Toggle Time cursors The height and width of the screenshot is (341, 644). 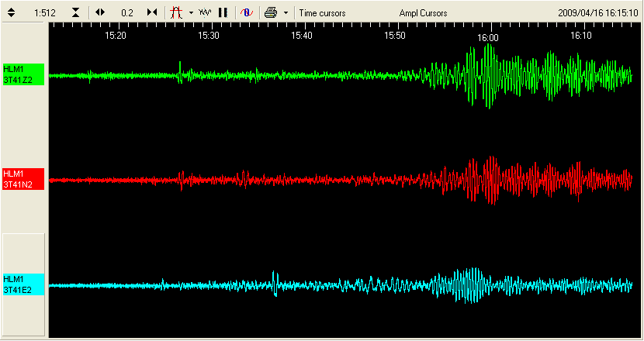(322, 13)
